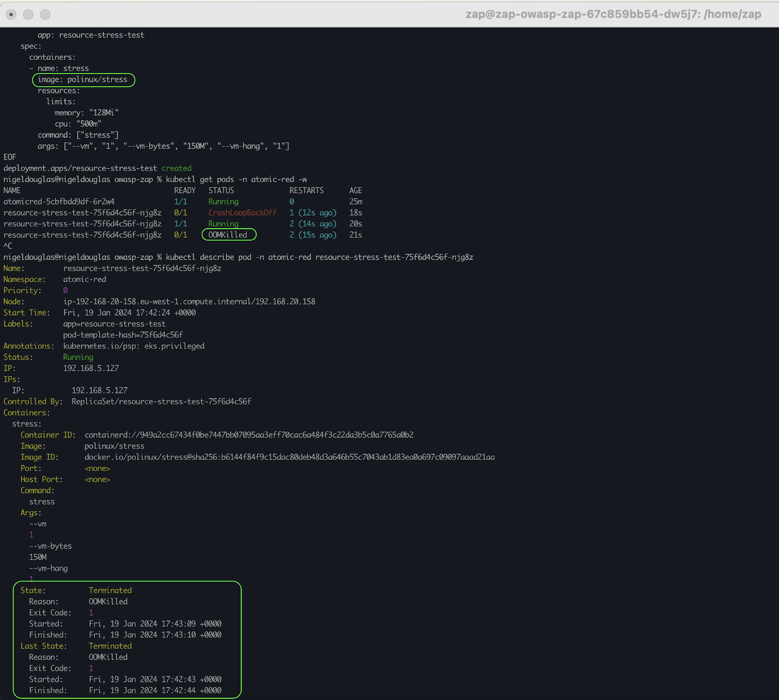779x700 pixels.
Task: Click the '150M' argument value
Action: [38, 557]
